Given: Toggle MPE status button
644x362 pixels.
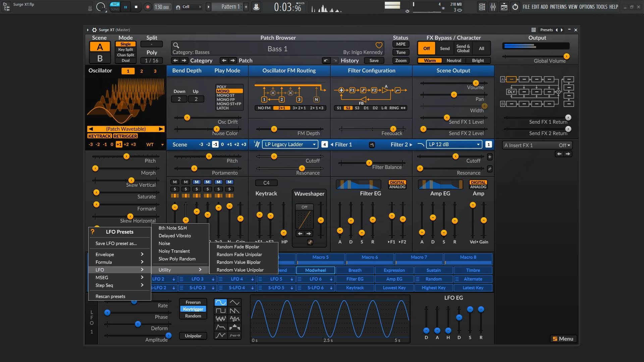Looking at the screenshot, I should tap(401, 44).
